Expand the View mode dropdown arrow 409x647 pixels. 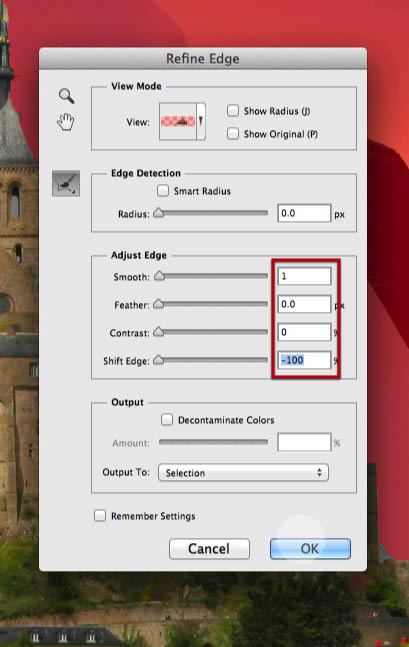201,121
